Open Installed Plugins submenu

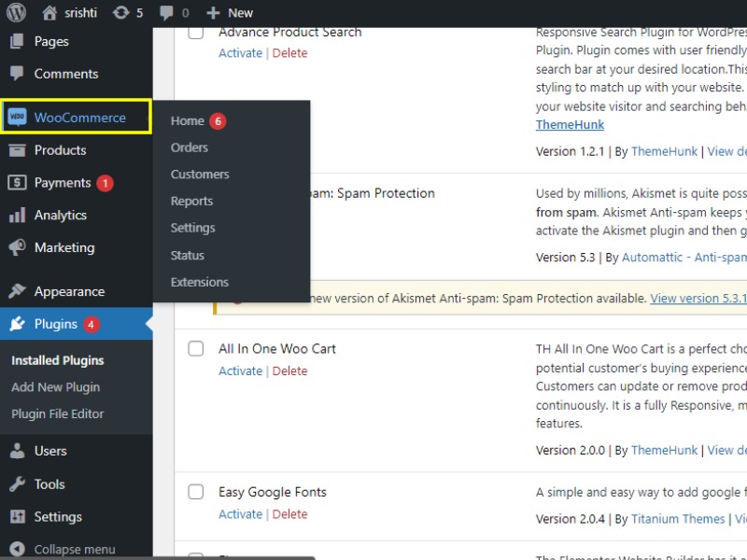click(58, 360)
